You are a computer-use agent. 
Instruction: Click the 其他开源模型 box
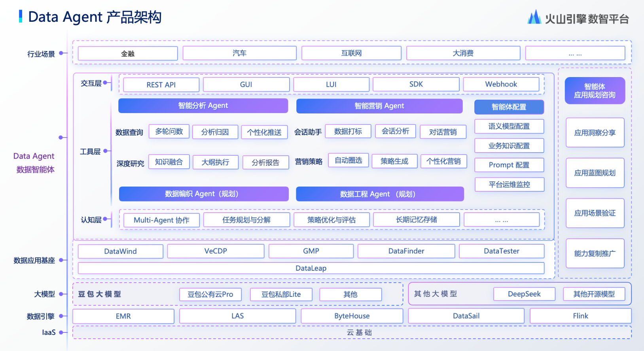click(x=594, y=294)
